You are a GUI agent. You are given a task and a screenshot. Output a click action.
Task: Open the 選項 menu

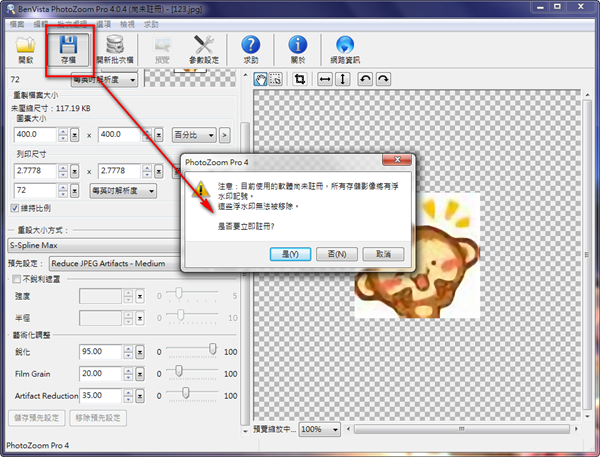tap(103, 24)
